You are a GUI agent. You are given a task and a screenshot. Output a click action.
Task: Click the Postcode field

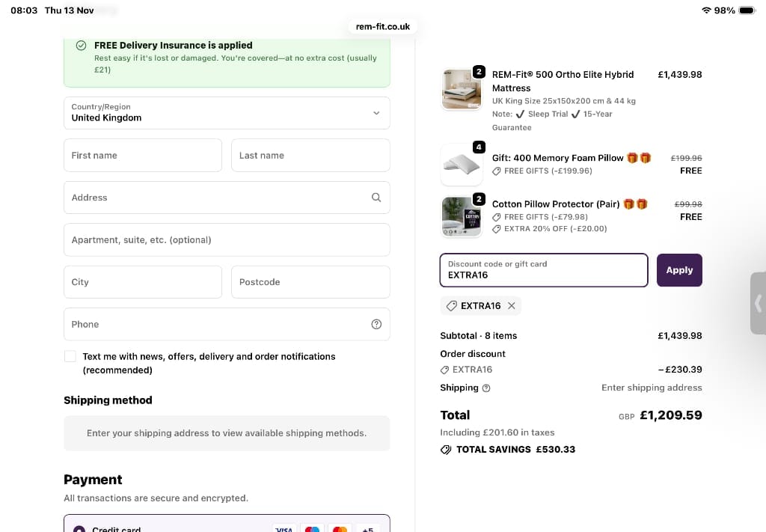click(310, 282)
